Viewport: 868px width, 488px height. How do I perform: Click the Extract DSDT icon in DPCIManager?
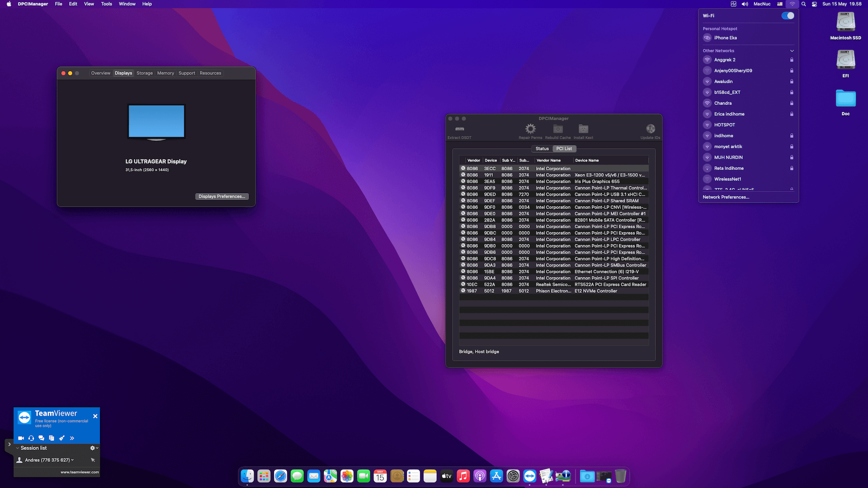point(459,130)
